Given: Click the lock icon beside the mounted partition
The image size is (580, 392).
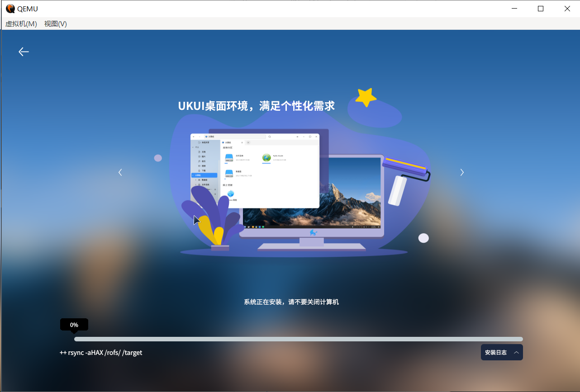Looking at the screenshot, I should (215, 189).
